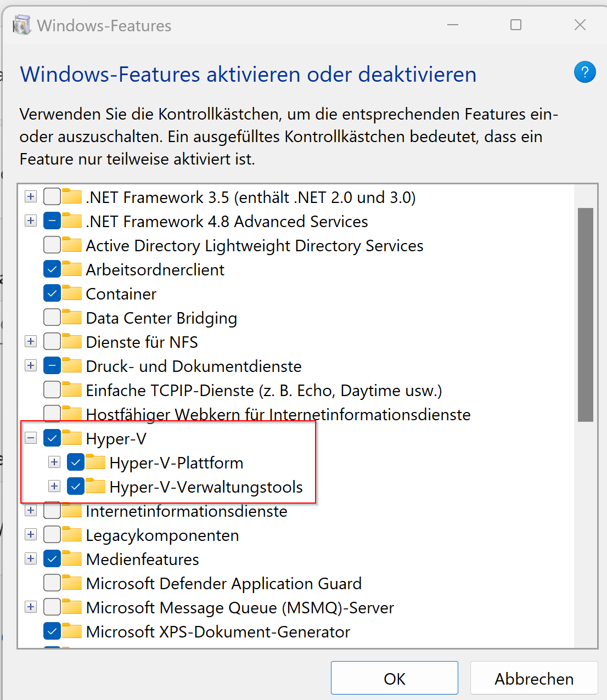Expand Hyper-V-Plattform to show sub-features
607x700 pixels.
pyautogui.click(x=54, y=462)
